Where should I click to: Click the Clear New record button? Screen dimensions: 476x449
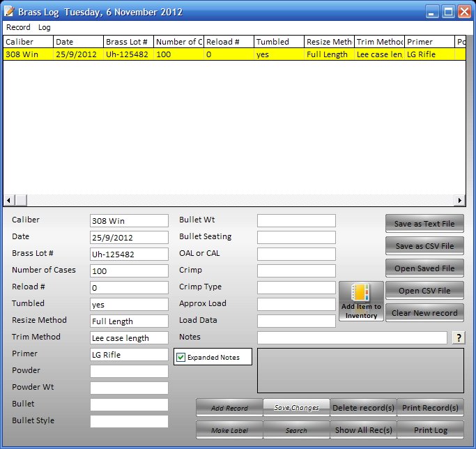click(424, 313)
